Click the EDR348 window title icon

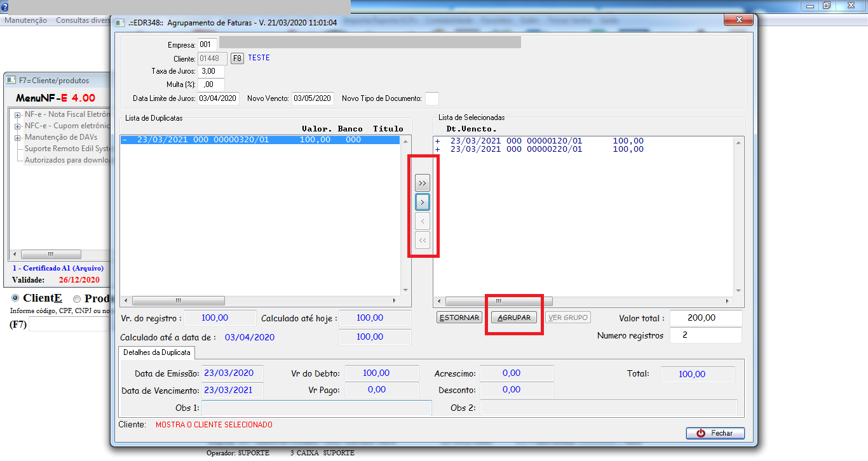[119, 23]
